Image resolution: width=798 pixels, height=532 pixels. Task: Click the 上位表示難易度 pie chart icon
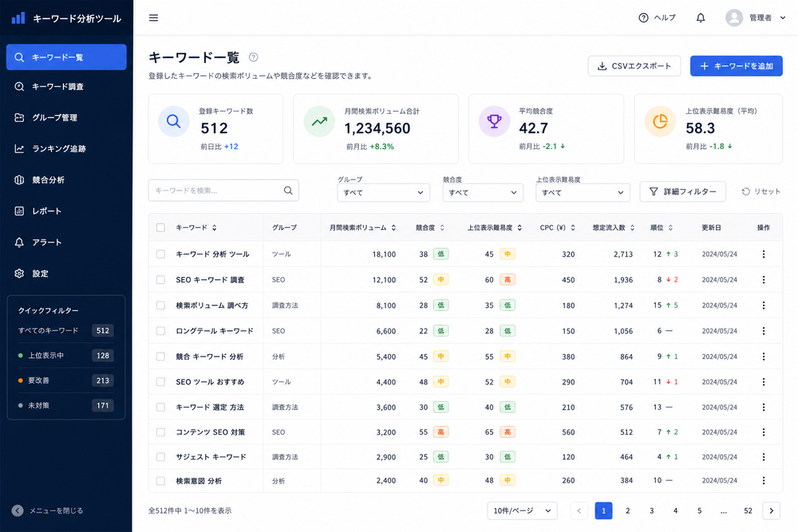tap(660, 121)
